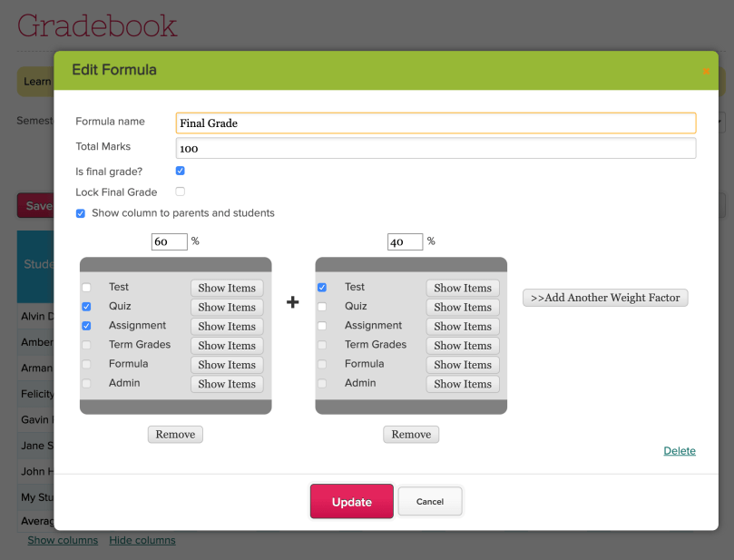The height and width of the screenshot is (560, 734).
Task: Check Admin in the 40% weight group
Action: coord(322,384)
